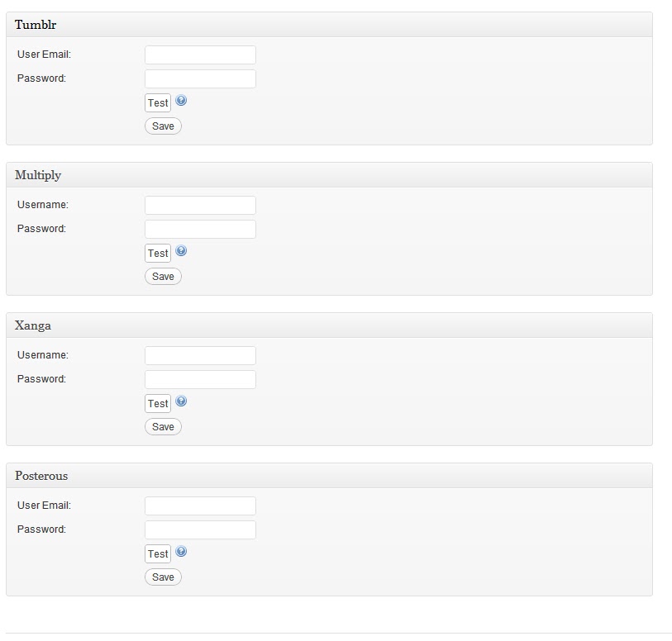Focus the Xanga Username field
The image size is (672, 641).
(200, 355)
